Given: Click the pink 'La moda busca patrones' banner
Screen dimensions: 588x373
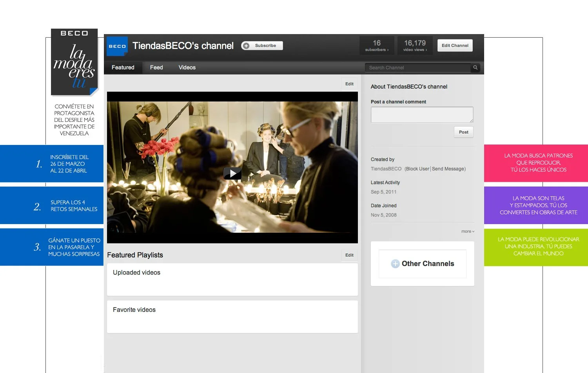Looking at the screenshot, I should pos(536,163).
